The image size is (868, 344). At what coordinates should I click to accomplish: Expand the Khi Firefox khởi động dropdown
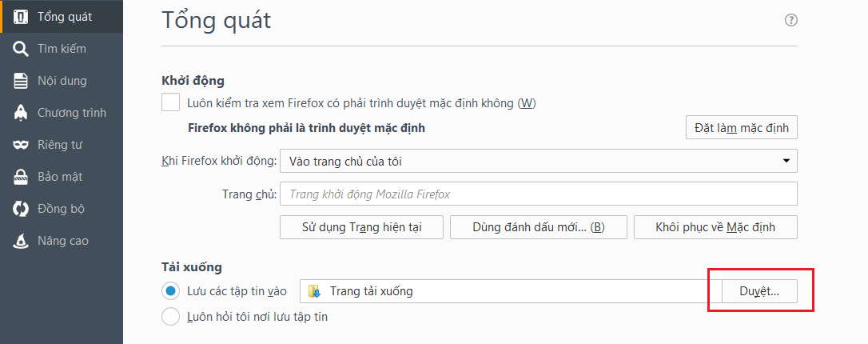[x=538, y=162]
